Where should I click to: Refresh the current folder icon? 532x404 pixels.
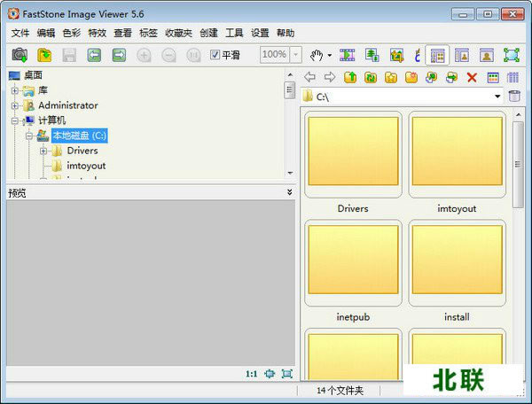371,77
